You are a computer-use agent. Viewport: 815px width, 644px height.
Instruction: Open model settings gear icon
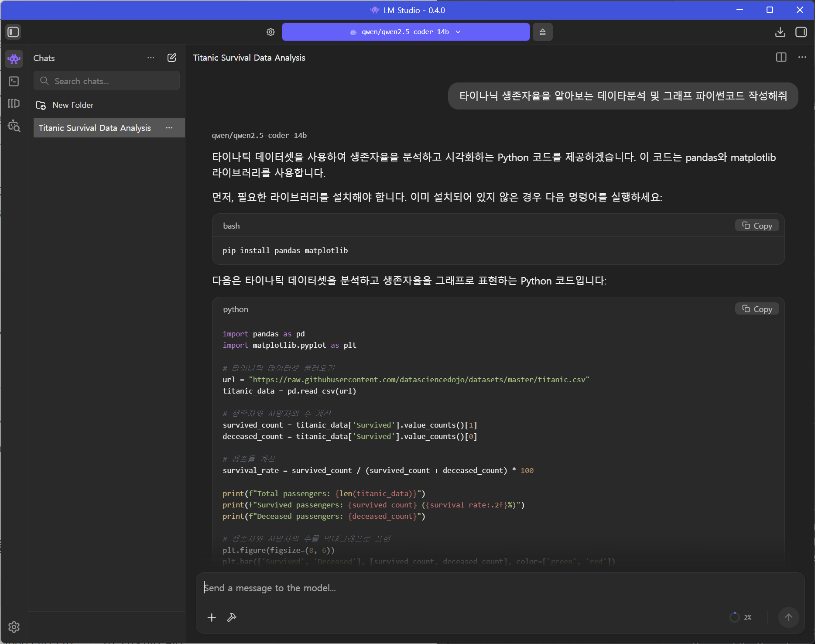pyautogui.click(x=271, y=32)
